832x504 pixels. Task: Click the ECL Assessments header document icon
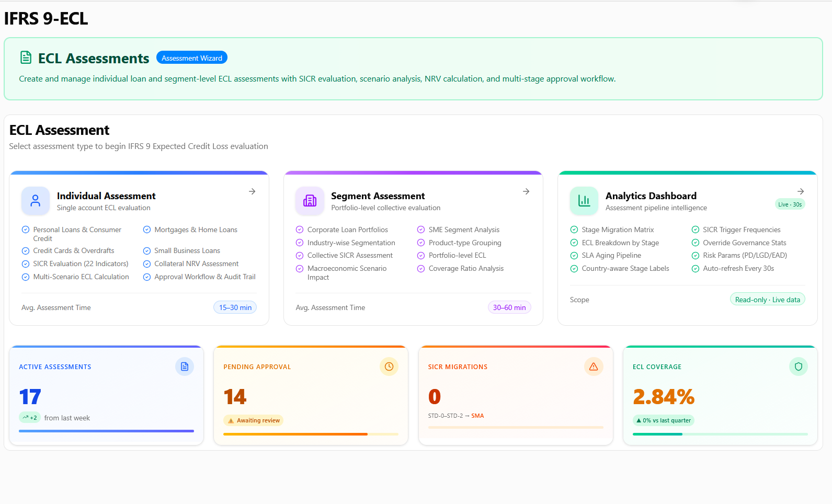(26, 58)
